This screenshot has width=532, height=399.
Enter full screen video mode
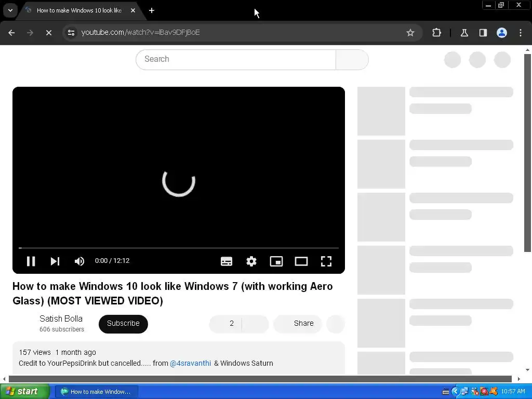326,261
